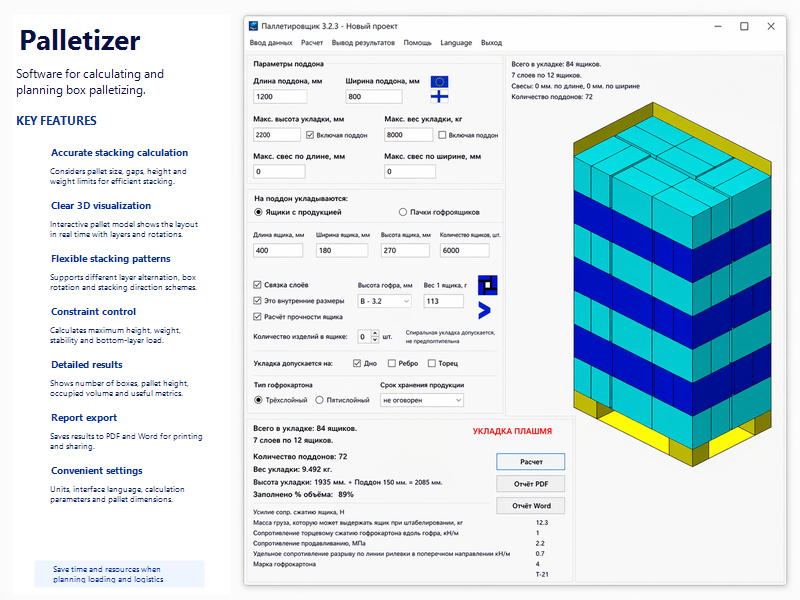Open the 'Ввод данных' menu

pyautogui.click(x=271, y=43)
